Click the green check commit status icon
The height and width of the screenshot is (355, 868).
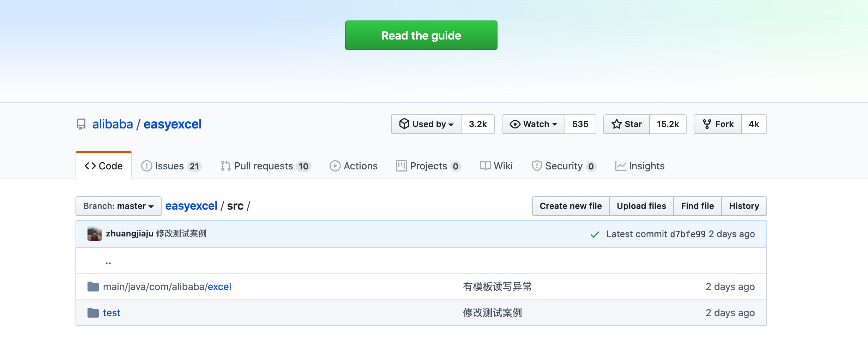(x=595, y=234)
